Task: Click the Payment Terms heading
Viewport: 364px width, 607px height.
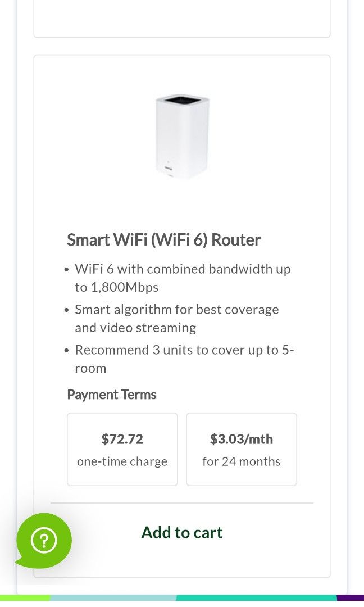Action: pyautogui.click(x=111, y=395)
